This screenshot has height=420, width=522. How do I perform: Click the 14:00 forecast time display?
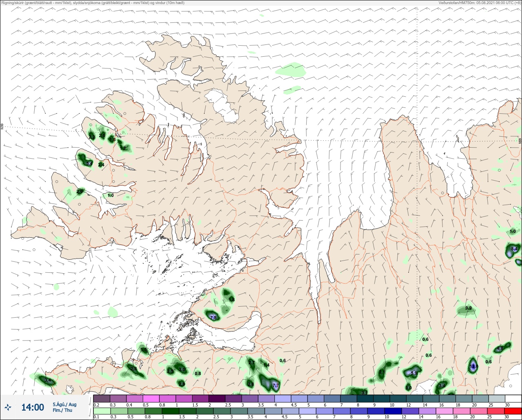(x=33, y=407)
